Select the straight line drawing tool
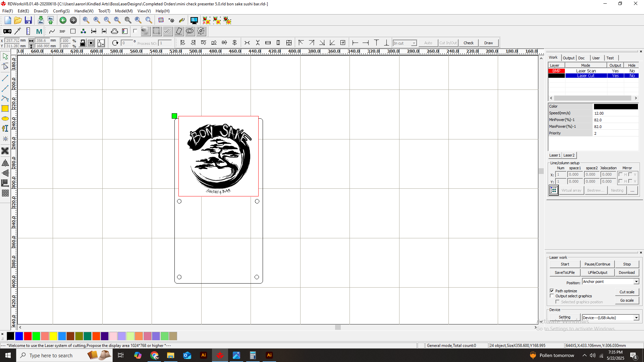 pos(5,78)
